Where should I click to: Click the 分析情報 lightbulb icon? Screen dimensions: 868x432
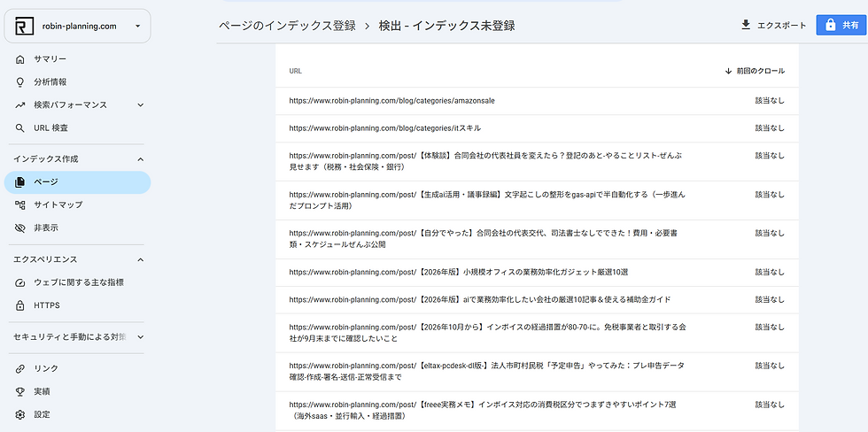[x=20, y=81]
